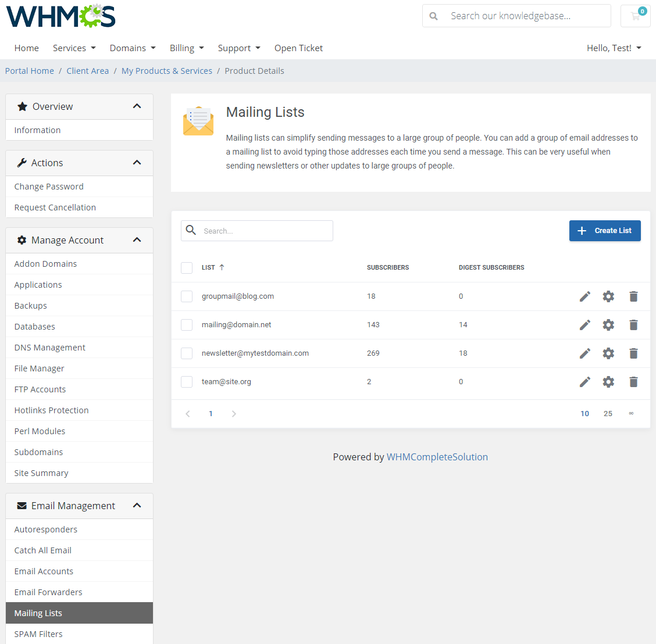Open the shopping cart icon
Image resolution: width=656 pixels, height=644 pixels.
[x=635, y=16]
